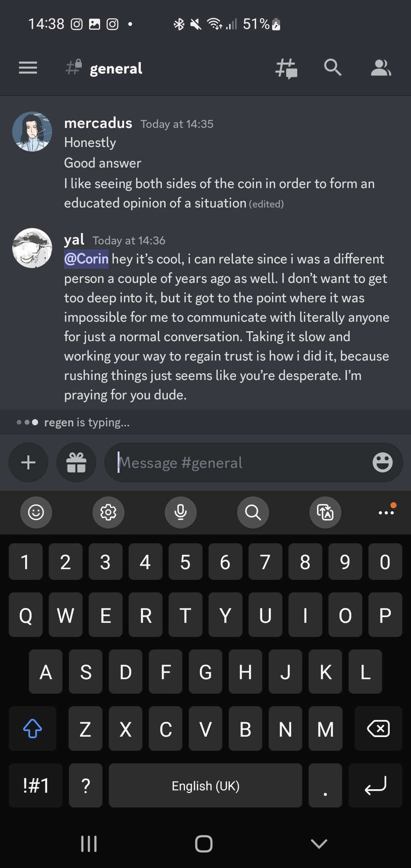This screenshot has height=868, width=411.
Task: Open keyboard emoji smiley button
Action: point(36,512)
